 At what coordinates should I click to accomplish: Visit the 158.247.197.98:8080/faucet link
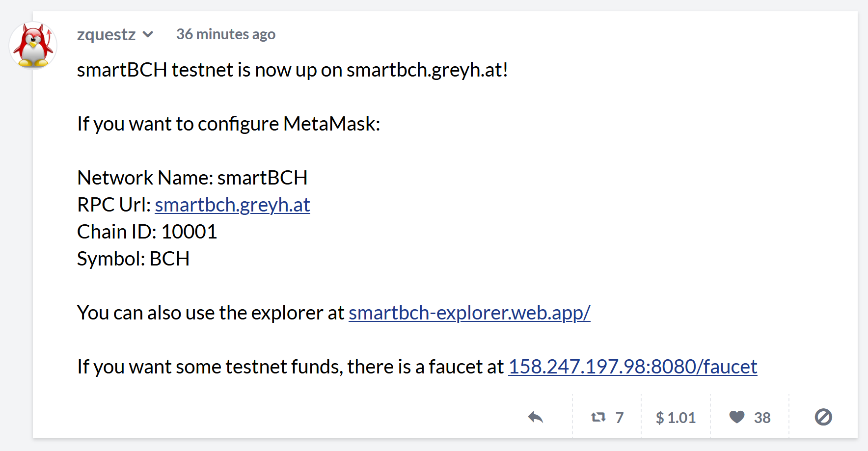(633, 367)
